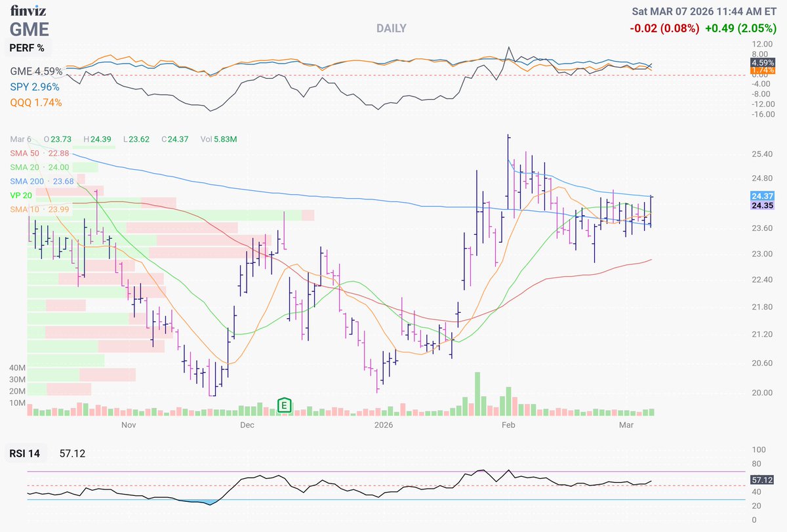The width and height of the screenshot is (787, 532).
Task: Click the VP 20 legend entry
Action: tap(22, 196)
